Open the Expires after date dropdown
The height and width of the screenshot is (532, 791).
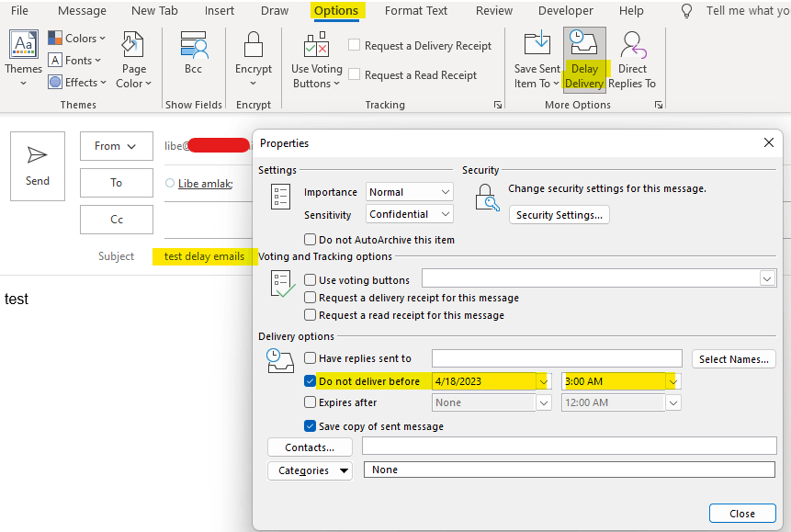coord(543,402)
